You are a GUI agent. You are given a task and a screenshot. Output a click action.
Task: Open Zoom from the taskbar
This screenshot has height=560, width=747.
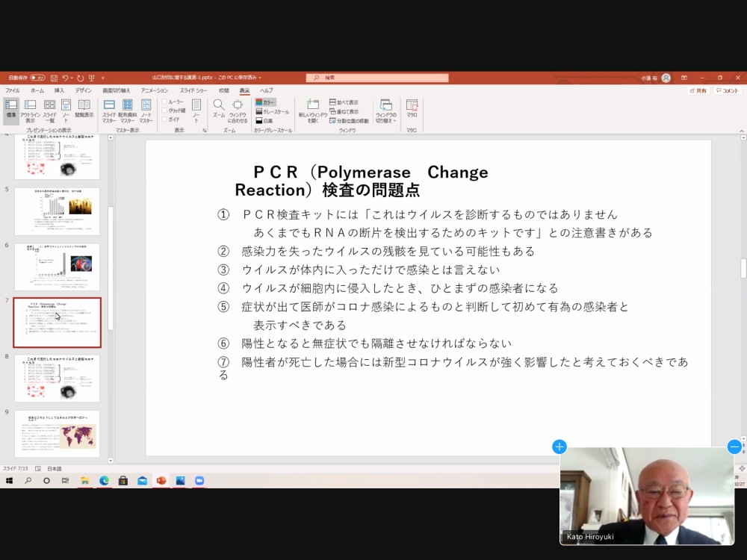(x=199, y=481)
